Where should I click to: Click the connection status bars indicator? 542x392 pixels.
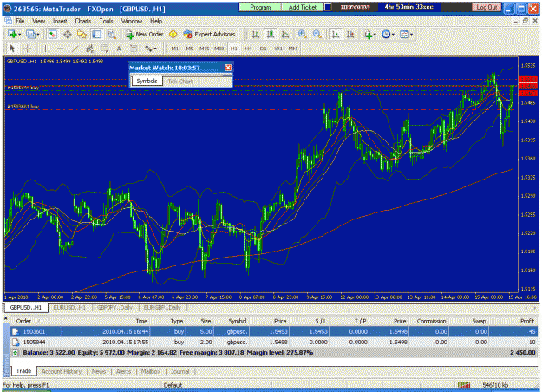click(464, 385)
